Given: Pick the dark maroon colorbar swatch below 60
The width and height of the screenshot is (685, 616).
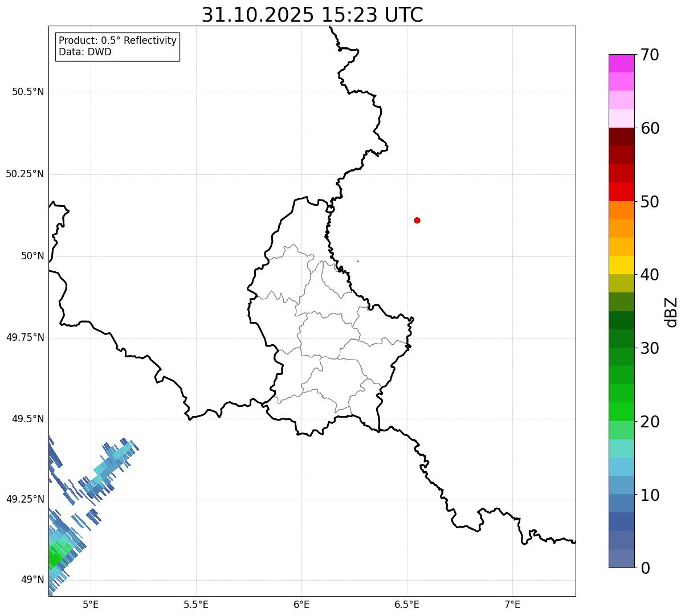Looking at the screenshot, I should click(x=621, y=137).
